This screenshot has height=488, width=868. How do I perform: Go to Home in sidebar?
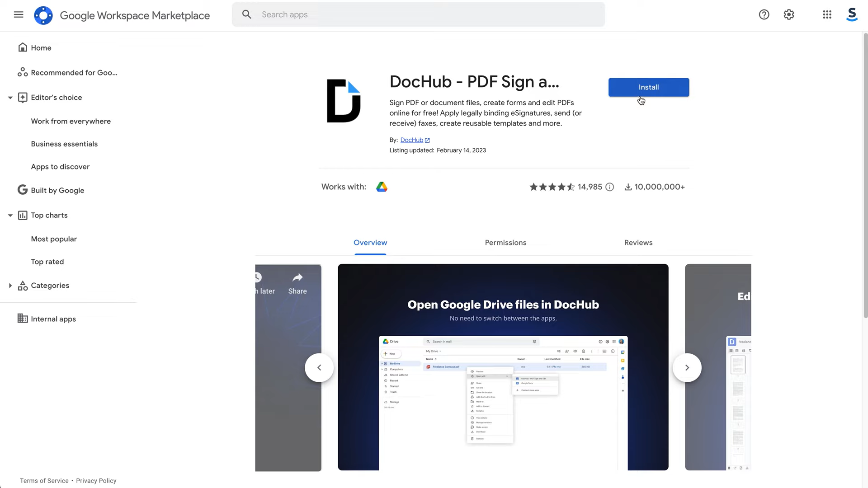click(x=41, y=48)
